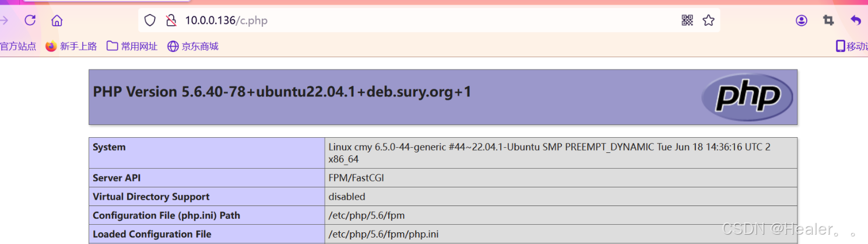Open the shield tracking protection icon
Viewport: 868px width, 244px height.
150,20
